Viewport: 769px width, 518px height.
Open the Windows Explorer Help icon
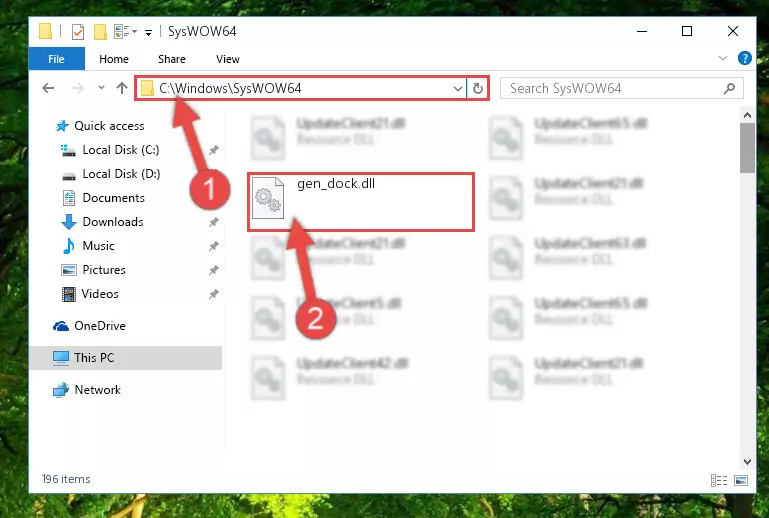(x=744, y=58)
